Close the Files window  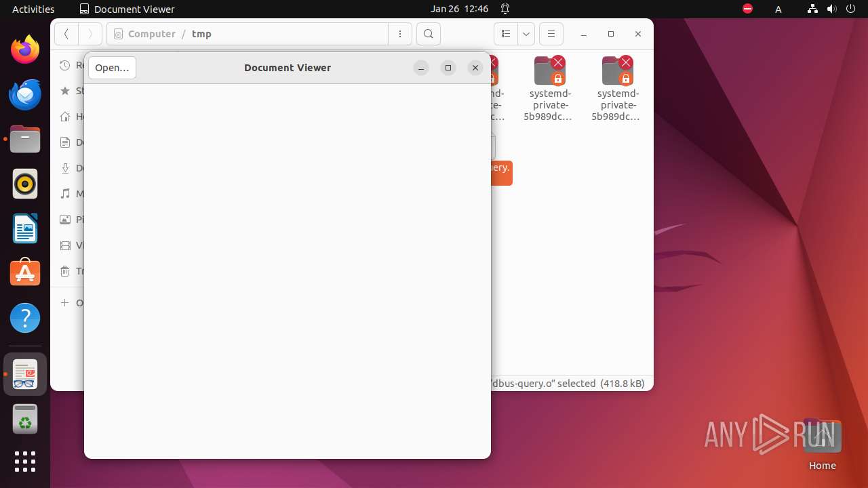pyautogui.click(x=638, y=34)
